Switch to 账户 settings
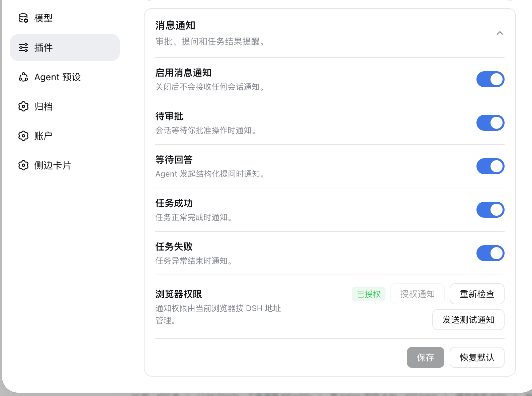Image resolution: width=532 pixels, height=396 pixels. coord(65,136)
